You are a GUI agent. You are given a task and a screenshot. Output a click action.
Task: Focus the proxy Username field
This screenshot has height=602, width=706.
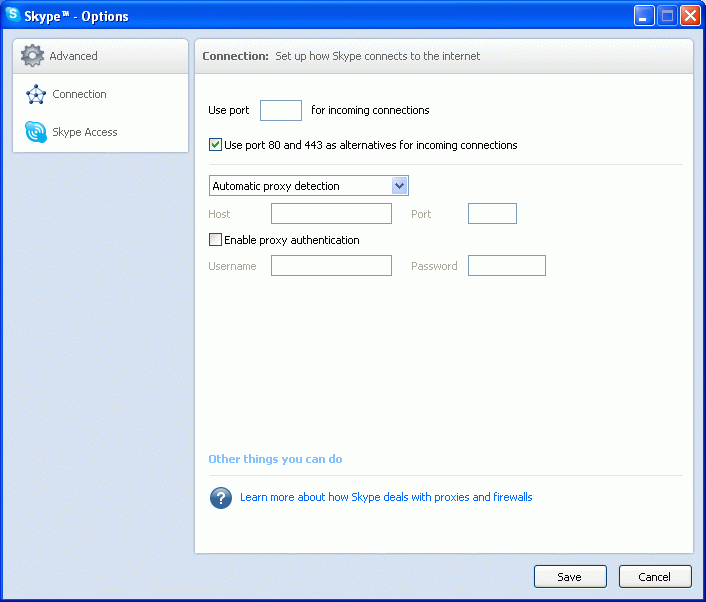331,265
